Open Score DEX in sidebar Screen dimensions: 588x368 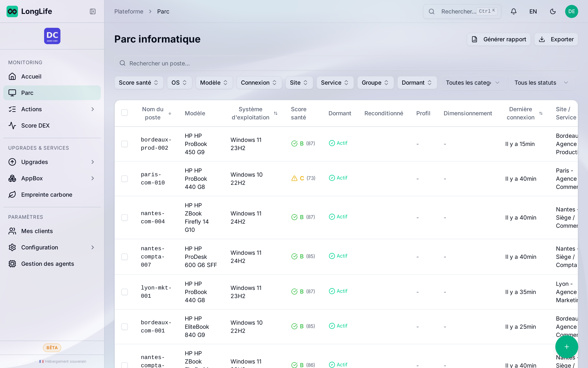coord(52,126)
